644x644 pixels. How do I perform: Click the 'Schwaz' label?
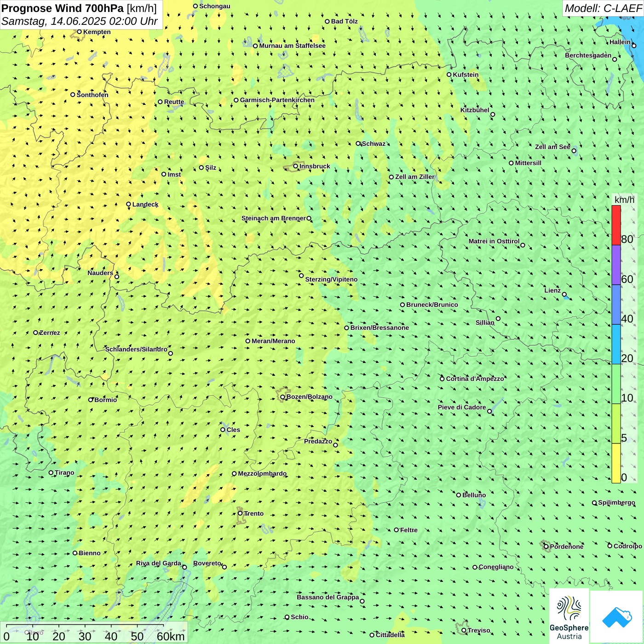point(374,144)
